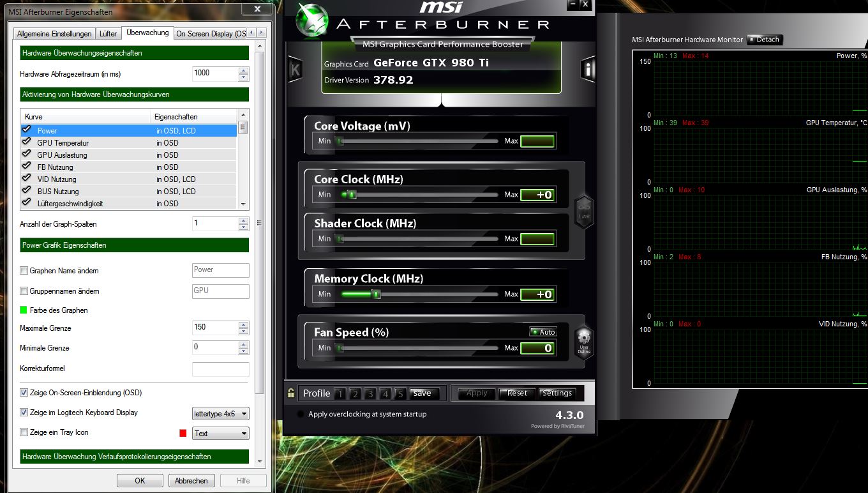
Task: Decrease Hardware Abfragezeitraum with the down spinner arrow
Action: 243,77
